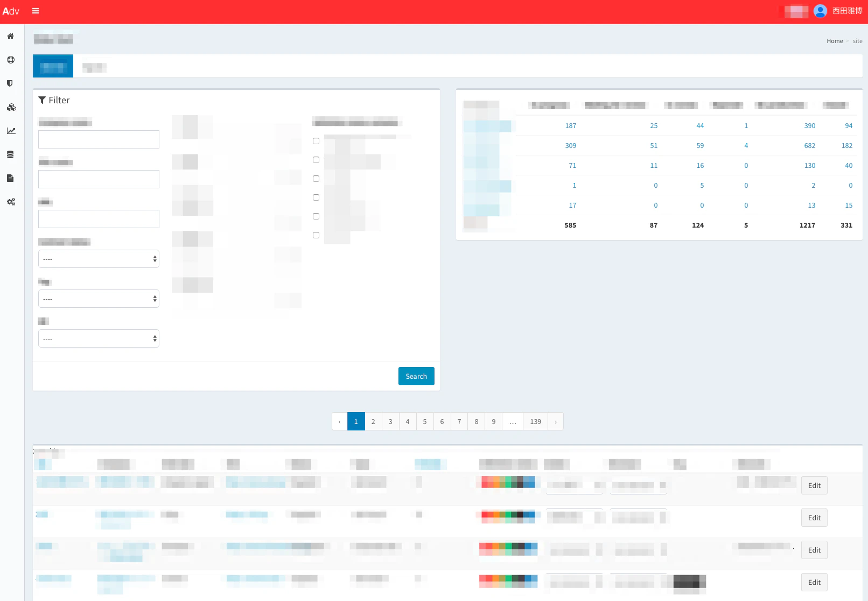Click the third text input in Filter
868x601 pixels.
[x=99, y=219]
